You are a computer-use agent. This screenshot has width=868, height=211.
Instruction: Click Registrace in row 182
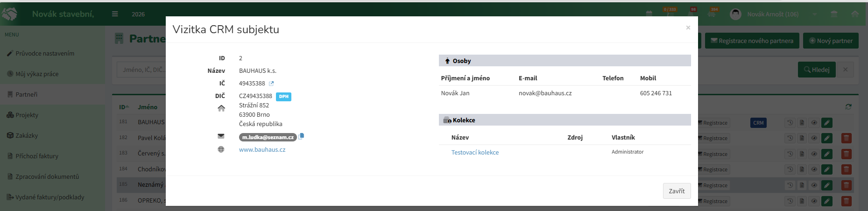pyautogui.click(x=713, y=138)
